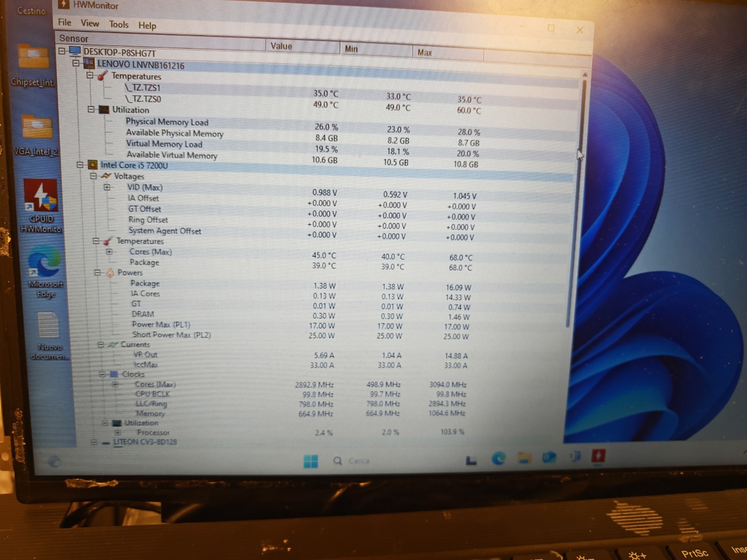Launch CPUID HWMonitor desktop shortcut

pos(41,206)
